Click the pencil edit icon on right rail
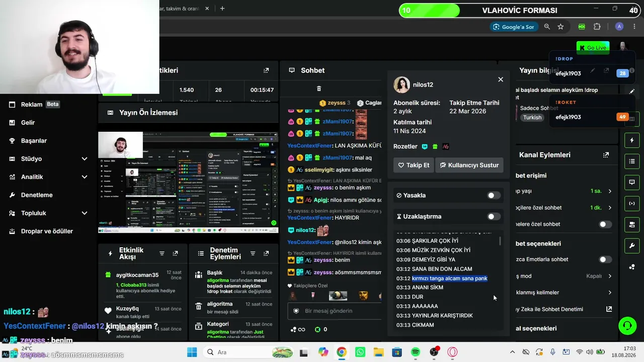 pos(632,92)
